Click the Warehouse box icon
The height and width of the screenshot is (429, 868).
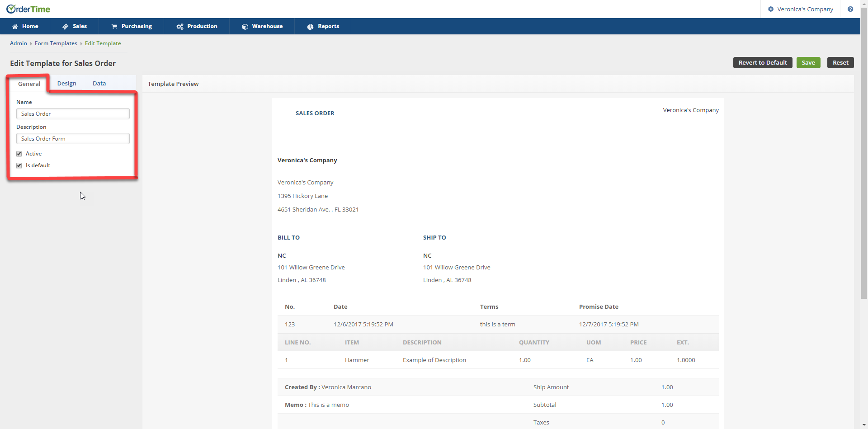coord(245,27)
